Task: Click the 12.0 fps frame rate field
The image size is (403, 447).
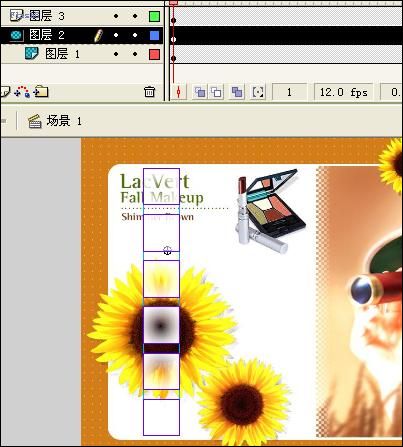Action: point(344,92)
